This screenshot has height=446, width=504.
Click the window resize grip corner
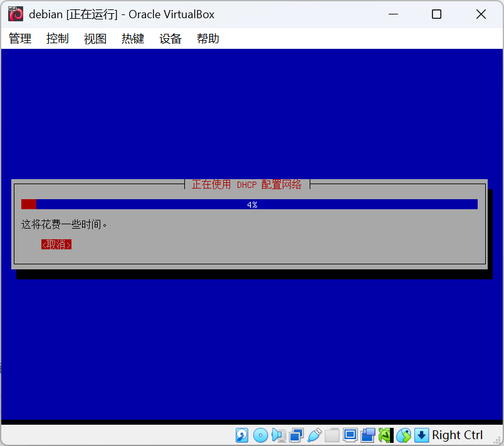[x=498, y=440]
